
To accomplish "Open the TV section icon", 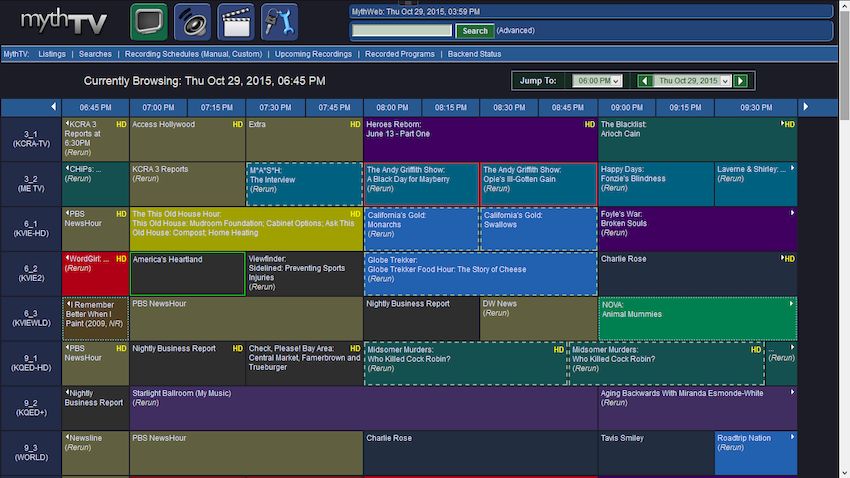I will point(149,22).
